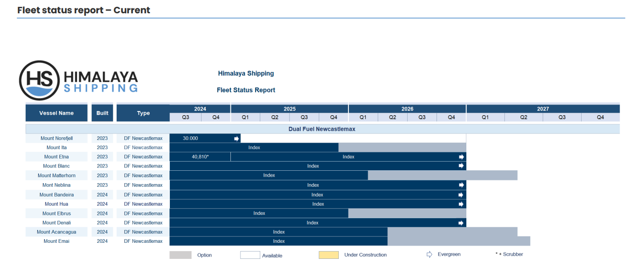The height and width of the screenshot is (280, 644).
Task: Click the evergreen arrow in Mount Bandeira row
Action: click(461, 195)
